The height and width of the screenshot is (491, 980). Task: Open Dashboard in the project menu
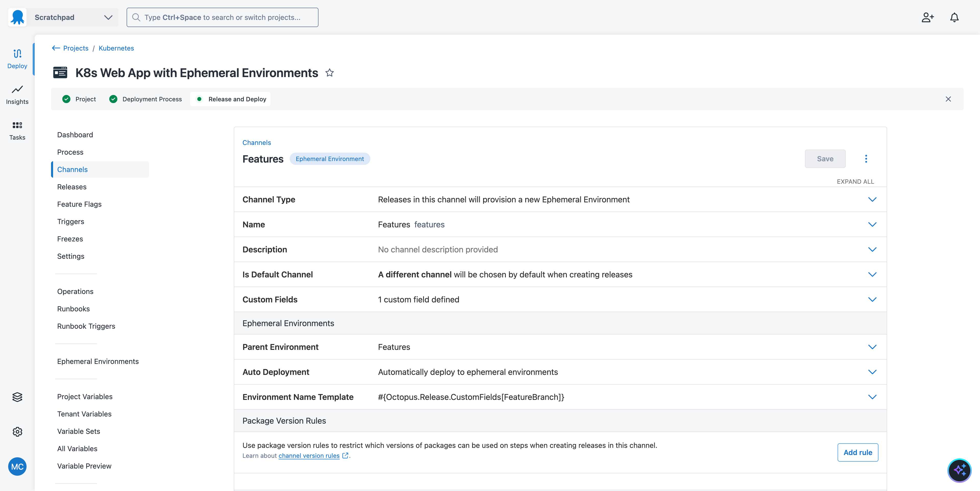pyautogui.click(x=75, y=135)
